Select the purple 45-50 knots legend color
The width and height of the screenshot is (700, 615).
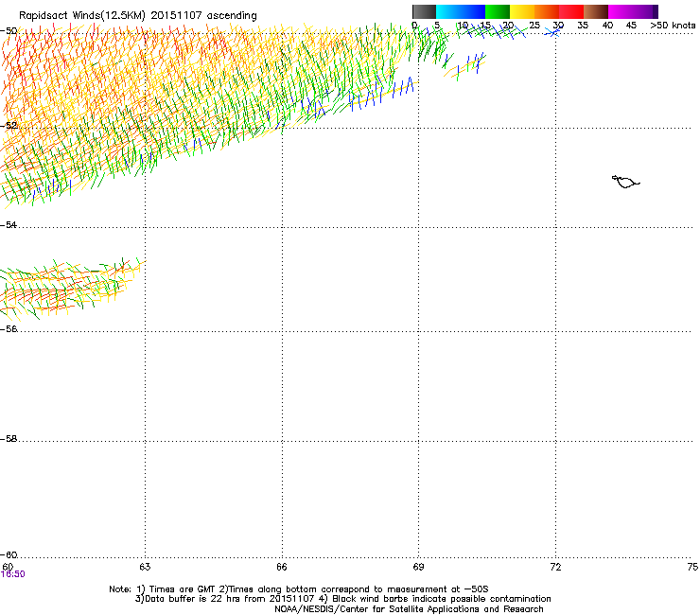(645, 11)
